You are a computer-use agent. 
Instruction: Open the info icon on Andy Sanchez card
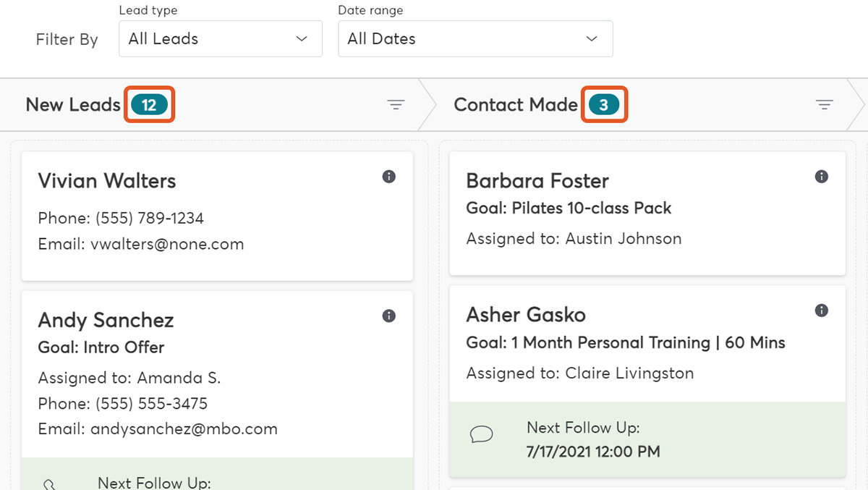click(389, 316)
